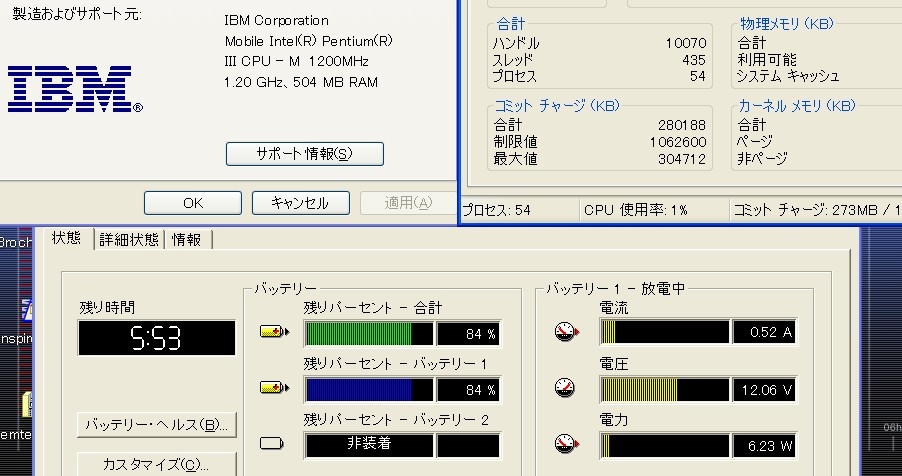The height and width of the screenshot is (476, 902).
Task: Click the green total remaining percent bar
Action: point(369,334)
